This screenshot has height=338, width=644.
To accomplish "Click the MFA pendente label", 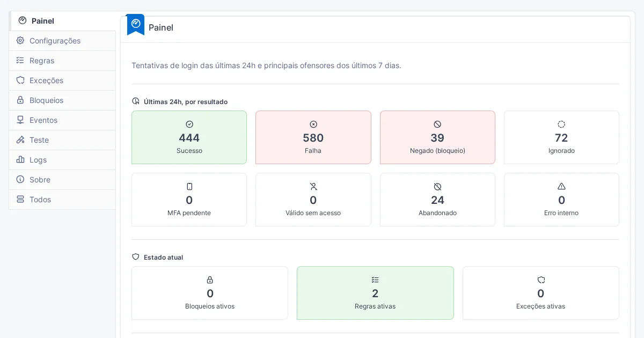I will pyautogui.click(x=189, y=213).
